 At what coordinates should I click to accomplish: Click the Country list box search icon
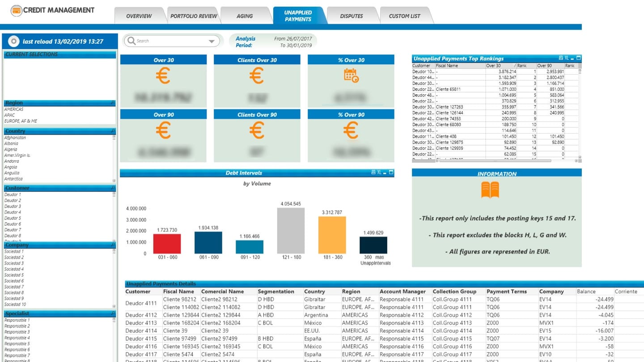[112, 131]
